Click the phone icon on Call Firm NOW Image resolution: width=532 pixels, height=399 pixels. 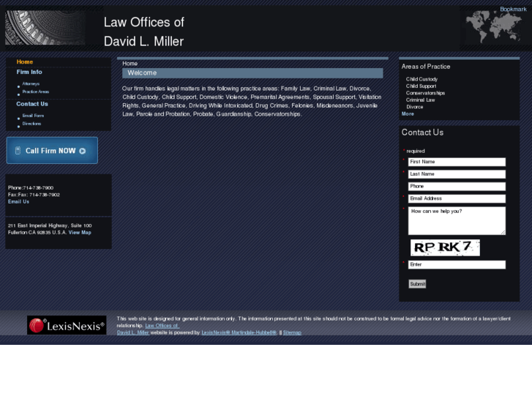click(x=18, y=150)
